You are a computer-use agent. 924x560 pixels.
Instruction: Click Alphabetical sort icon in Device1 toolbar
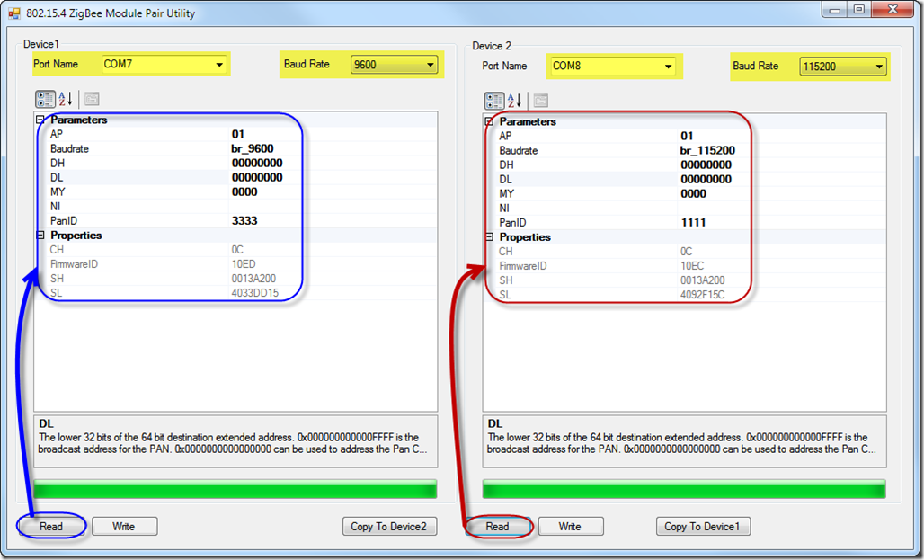66,99
